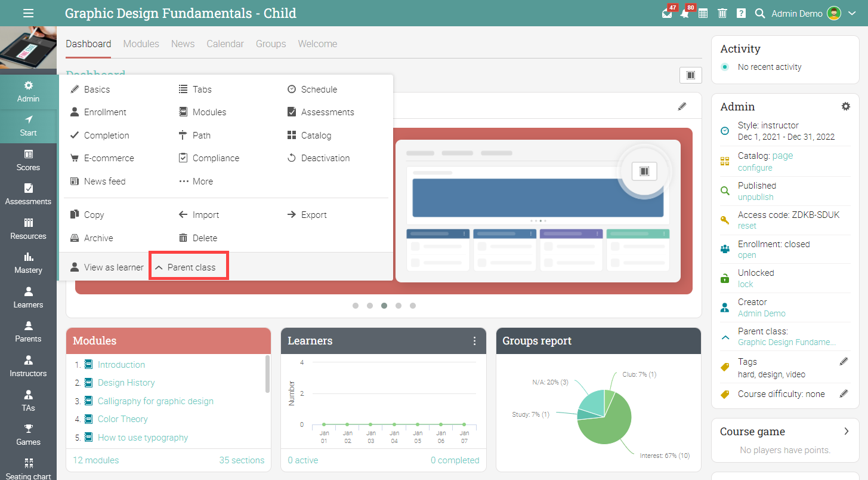Open the notifications bell icon
The height and width of the screenshot is (480, 868).
(x=685, y=13)
